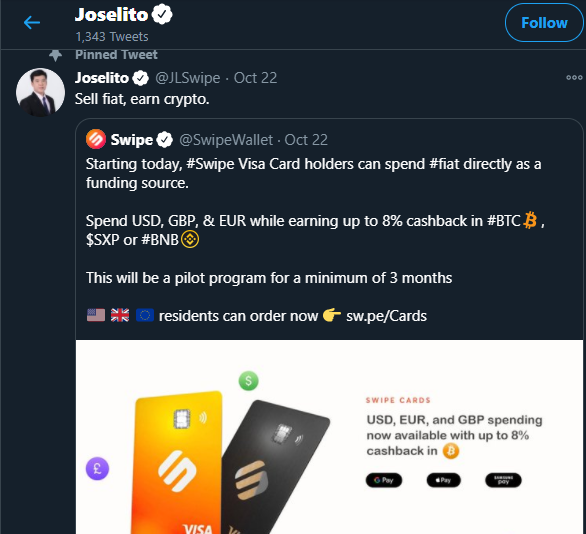Select the #fiat hashtag
The height and width of the screenshot is (534, 586).
click(444, 164)
